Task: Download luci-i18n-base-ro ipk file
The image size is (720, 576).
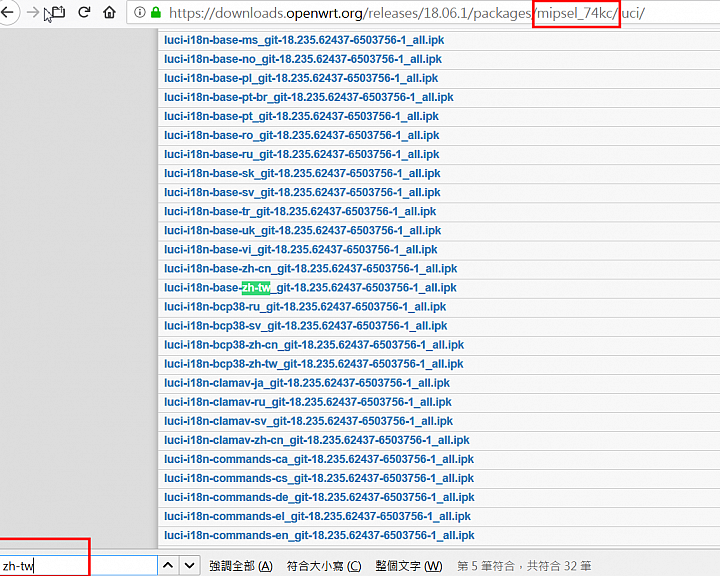Action: (x=302, y=136)
